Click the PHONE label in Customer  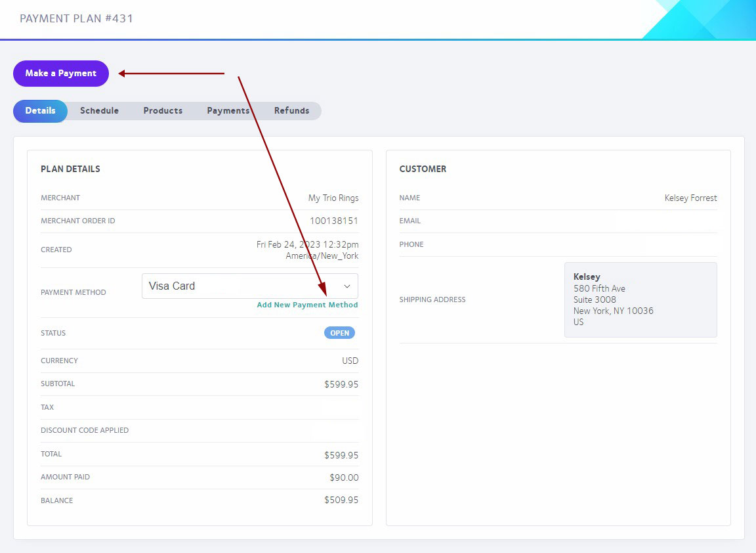(x=411, y=245)
